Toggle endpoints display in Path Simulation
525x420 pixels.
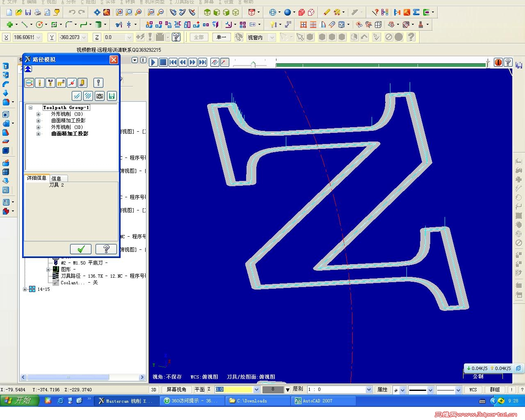tap(72, 83)
